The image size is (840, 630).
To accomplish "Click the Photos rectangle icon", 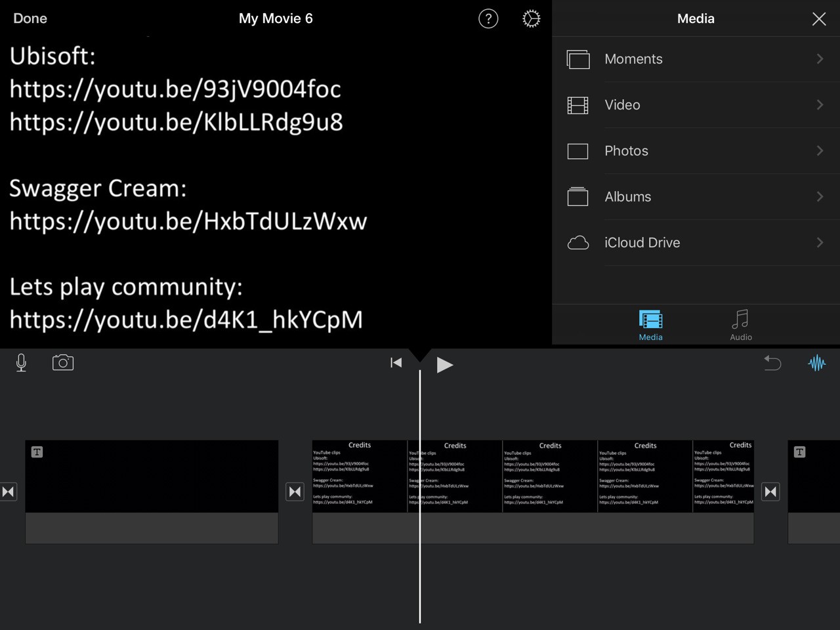I will [x=577, y=151].
